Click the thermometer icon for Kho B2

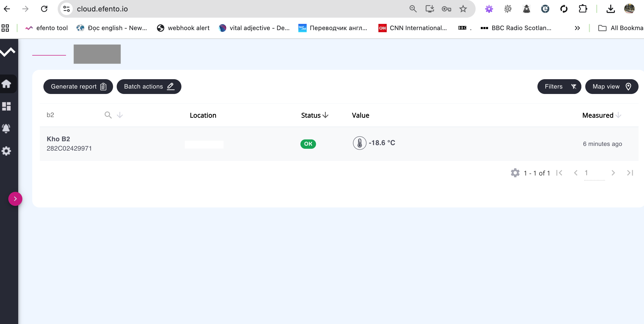(360, 143)
